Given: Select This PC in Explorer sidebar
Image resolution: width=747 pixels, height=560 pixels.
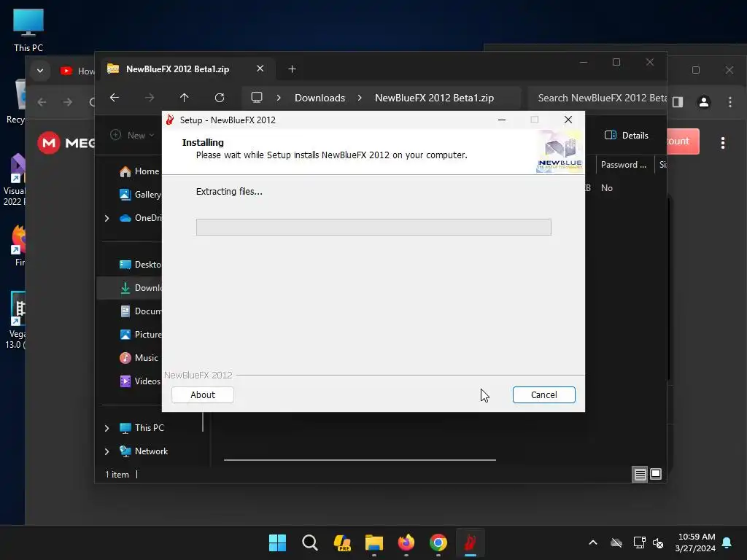Looking at the screenshot, I should coord(142,427).
